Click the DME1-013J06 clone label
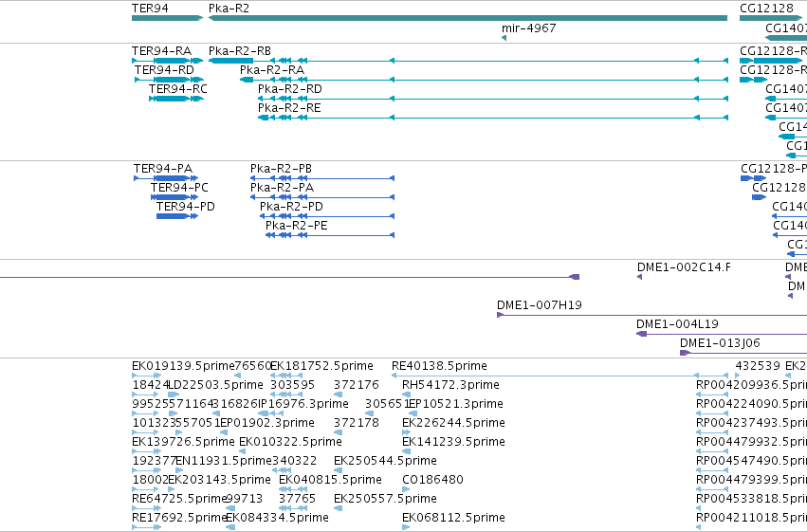This screenshot has height=532, width=807. [720, 343]
